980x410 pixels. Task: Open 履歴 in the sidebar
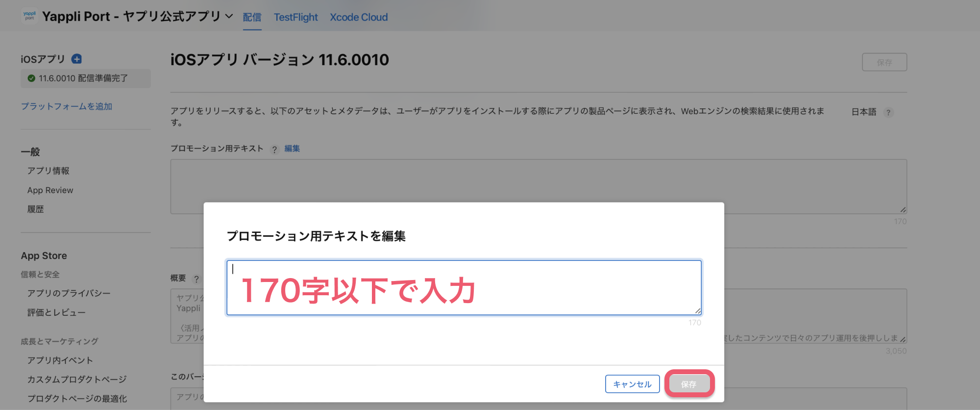point(35,209)
